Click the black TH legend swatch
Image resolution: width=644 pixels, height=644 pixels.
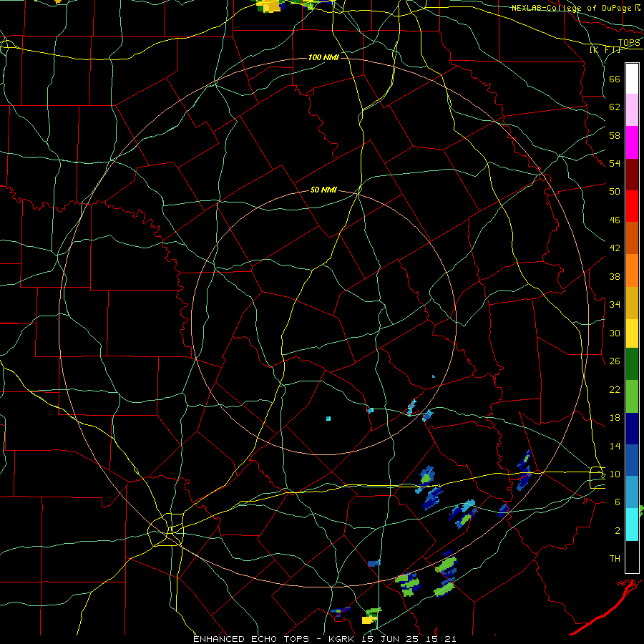click(632, 557)
